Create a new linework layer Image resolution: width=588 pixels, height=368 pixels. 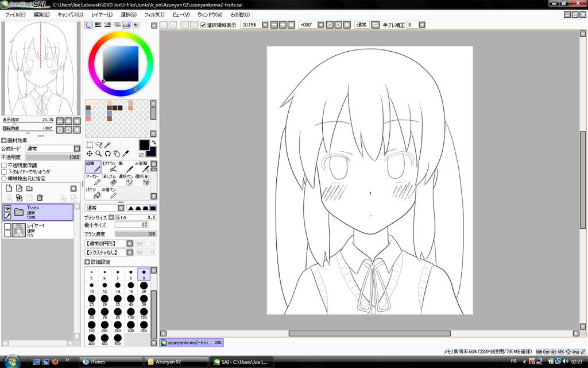(19, 188)
